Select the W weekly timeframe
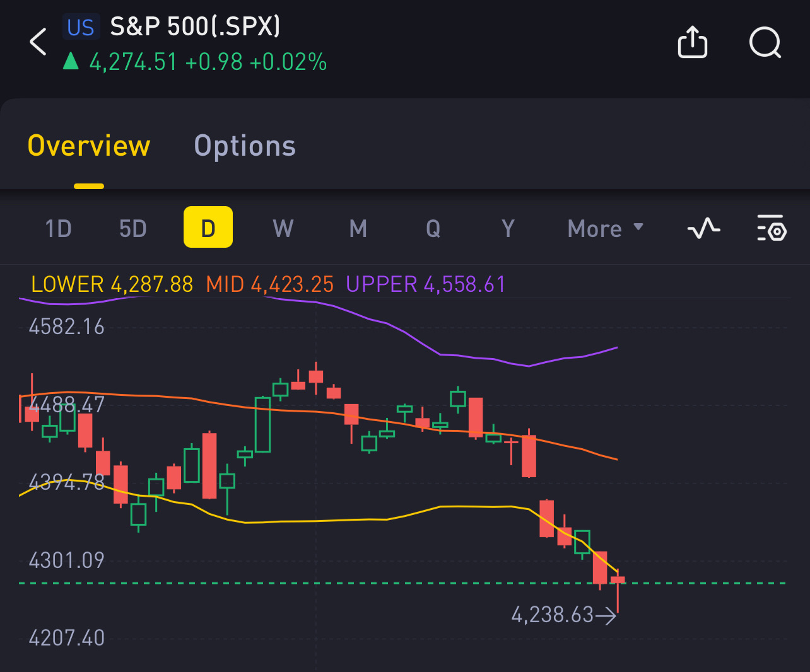Image resolution: width=810 pixels, height=672 pixels. coord(283,228)
